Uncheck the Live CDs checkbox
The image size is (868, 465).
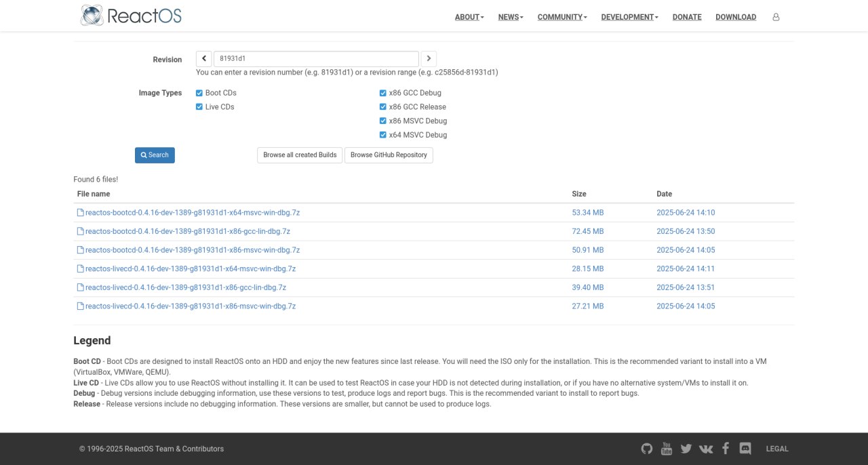click(199, 107)
